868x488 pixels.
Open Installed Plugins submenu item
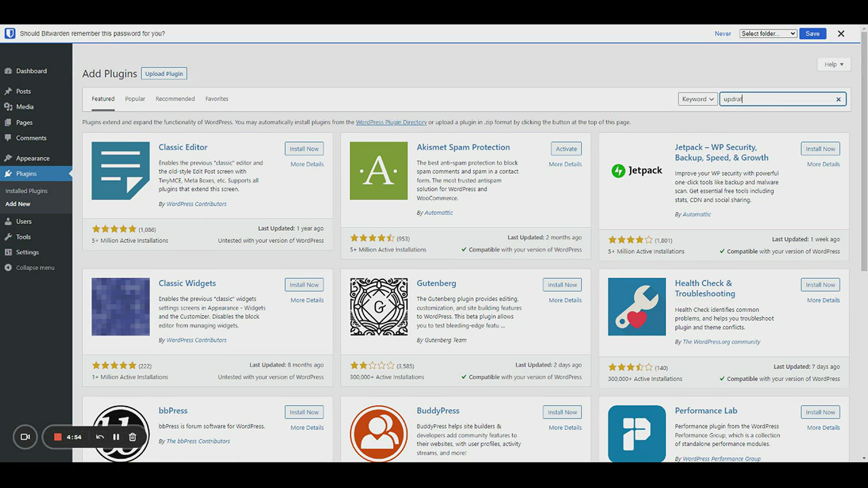(26, 191)
